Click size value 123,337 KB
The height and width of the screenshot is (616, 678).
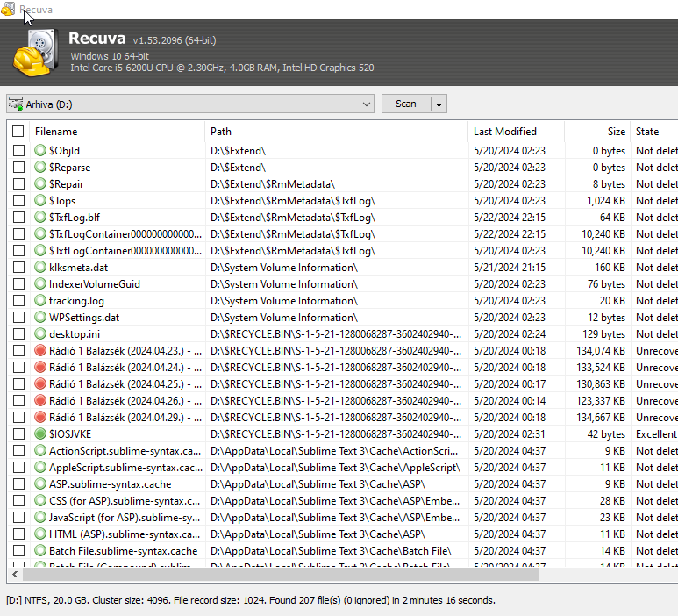(x=601, y=400)
